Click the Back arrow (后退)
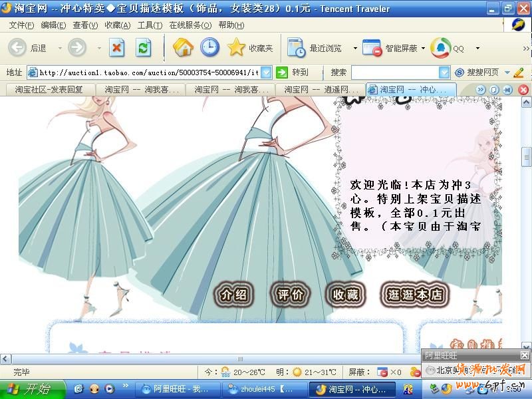Screen dimensions: 532x399 (18, 47)
